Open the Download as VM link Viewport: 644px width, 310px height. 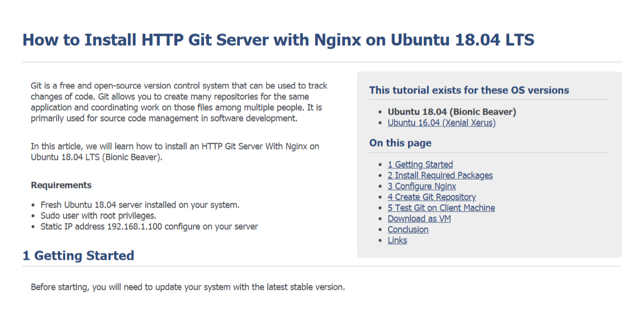(x=419, y=218)
